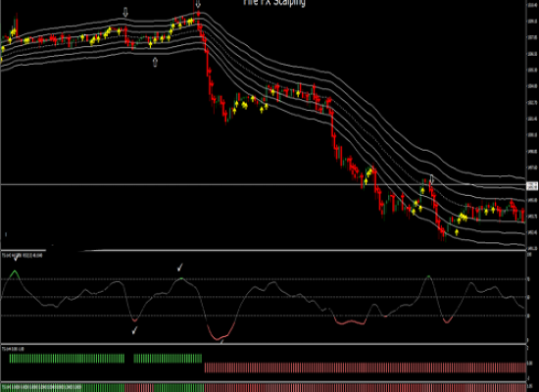The width and height of the screenshot is (539, 392).
Task: Click the divider between price chart and oscillator panel
Action: tap(263, 250)
